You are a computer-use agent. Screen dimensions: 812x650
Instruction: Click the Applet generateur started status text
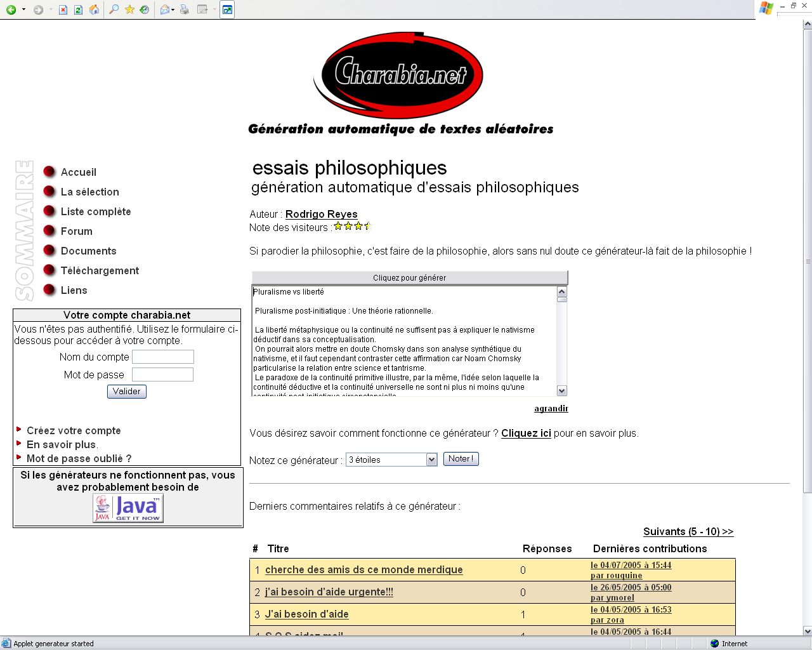point(53,644)
